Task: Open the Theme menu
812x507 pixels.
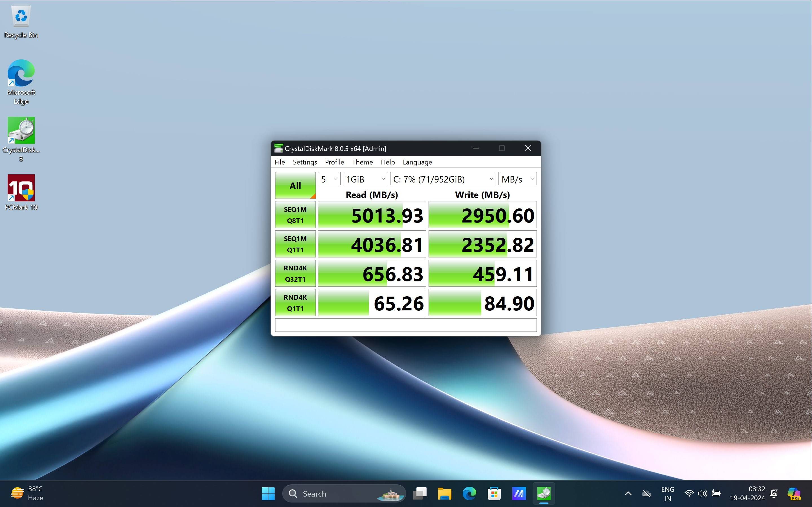Action: 362,162
